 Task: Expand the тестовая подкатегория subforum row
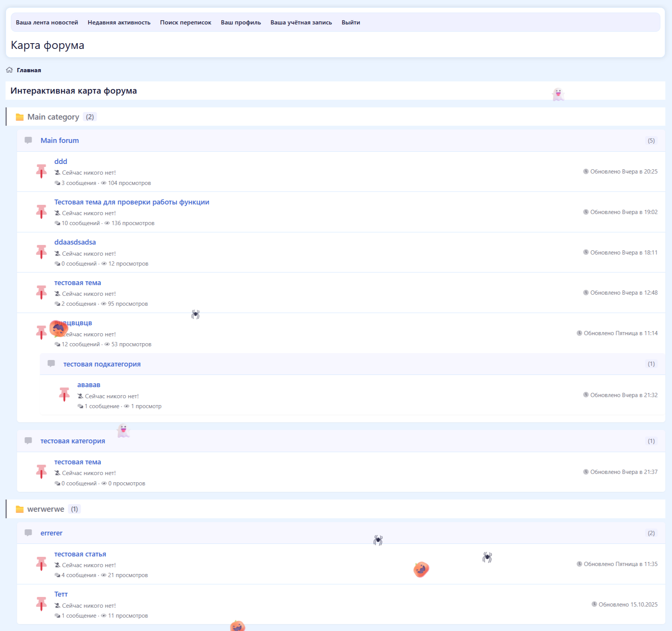point(102,364)
